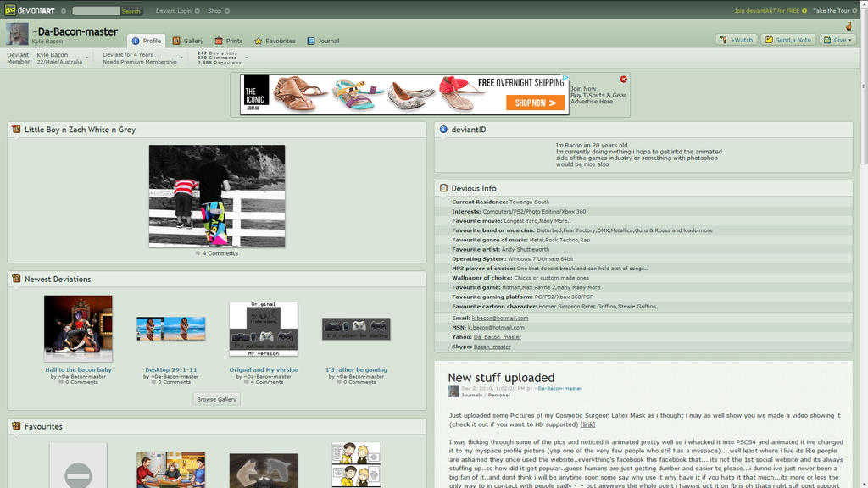Dismiss the banner ad with the red X
Viewport: 868px width, 488px height.
point(623,78)
